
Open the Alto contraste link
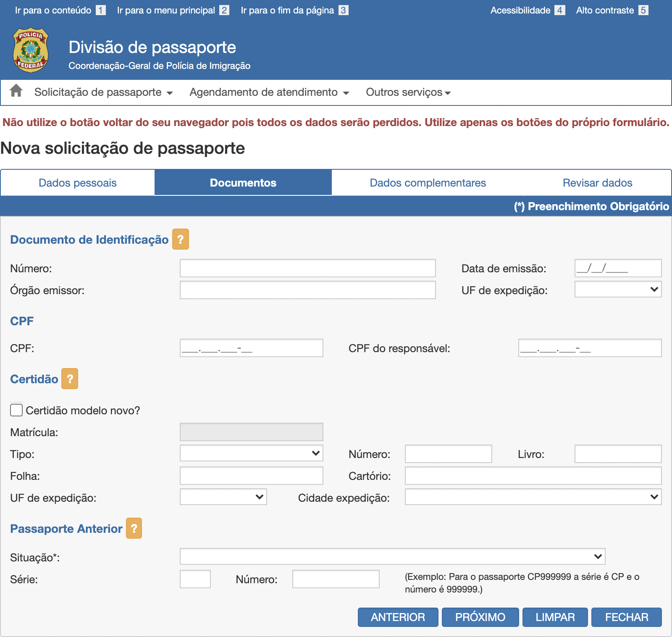coord(605,10)
